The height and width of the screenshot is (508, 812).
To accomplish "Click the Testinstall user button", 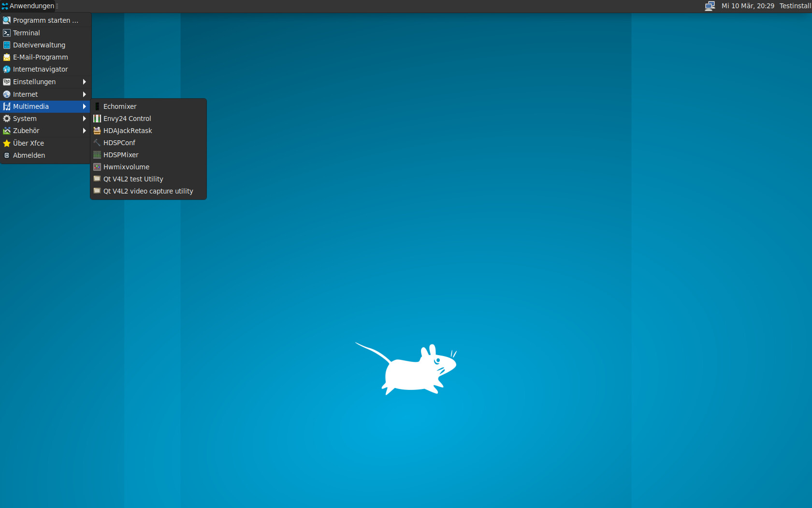I will (795, 6).
